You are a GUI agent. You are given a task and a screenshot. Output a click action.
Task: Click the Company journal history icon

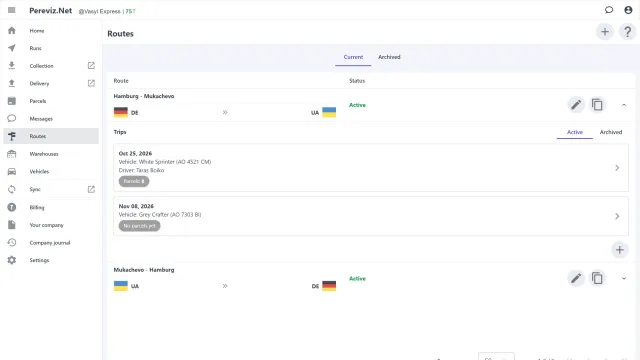12,242
